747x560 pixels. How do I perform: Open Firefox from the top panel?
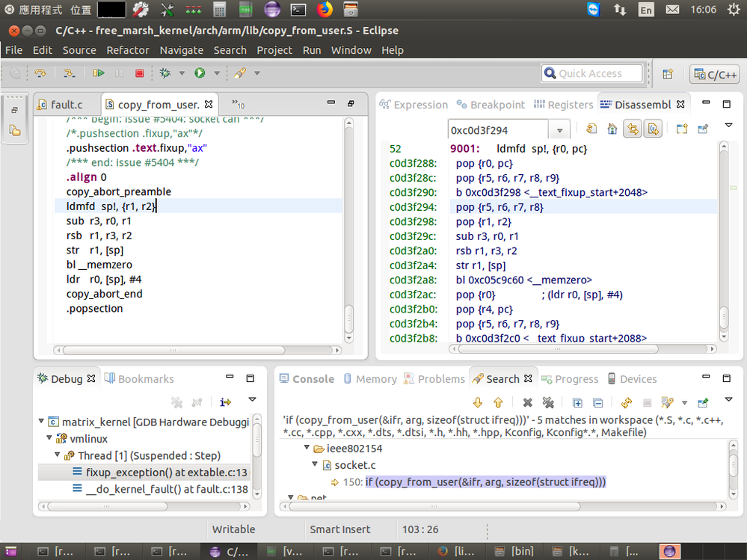[x=325, y=9]
